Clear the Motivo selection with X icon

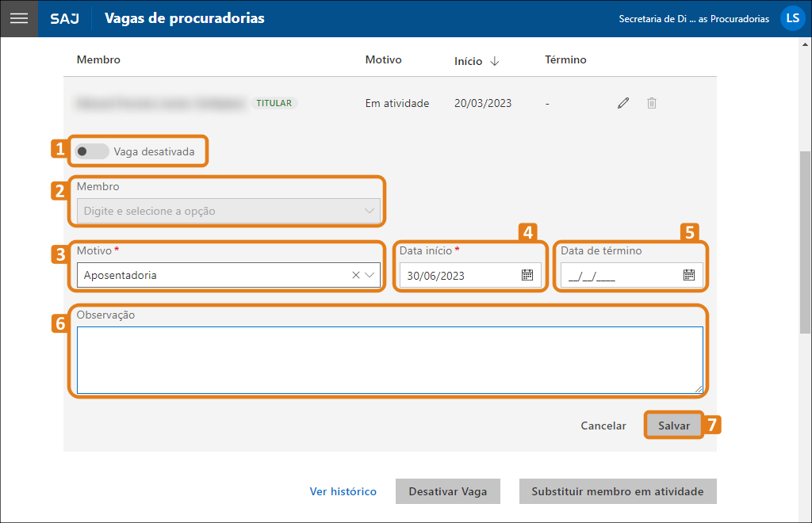pyautogui.click(x=355, y=275)
